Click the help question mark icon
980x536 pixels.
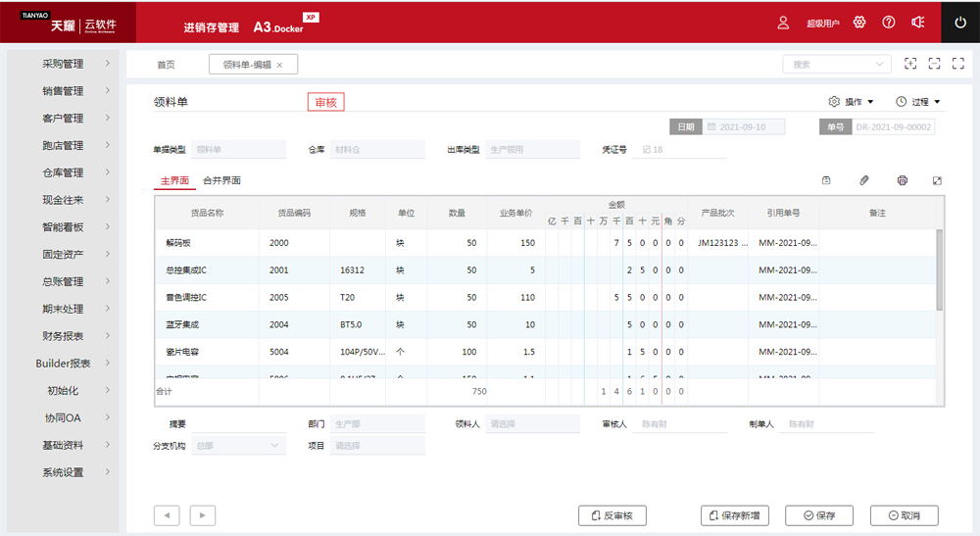click(889, 22)
